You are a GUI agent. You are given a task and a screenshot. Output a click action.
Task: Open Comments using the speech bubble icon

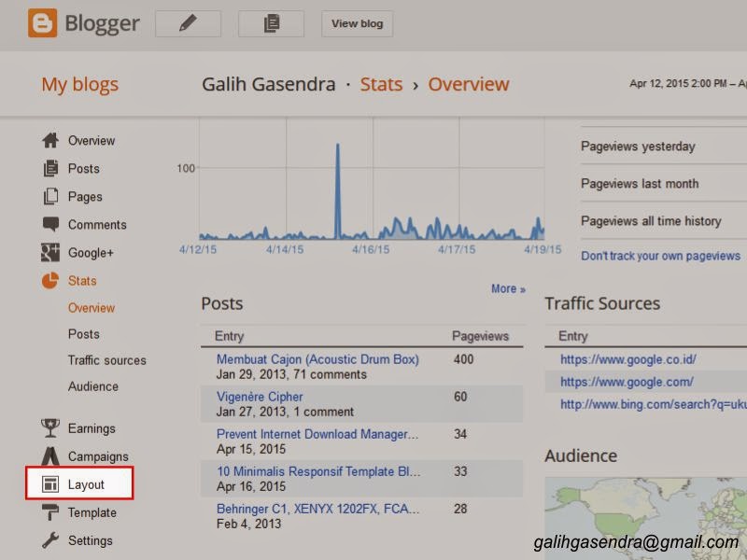[x=50, y=224]
